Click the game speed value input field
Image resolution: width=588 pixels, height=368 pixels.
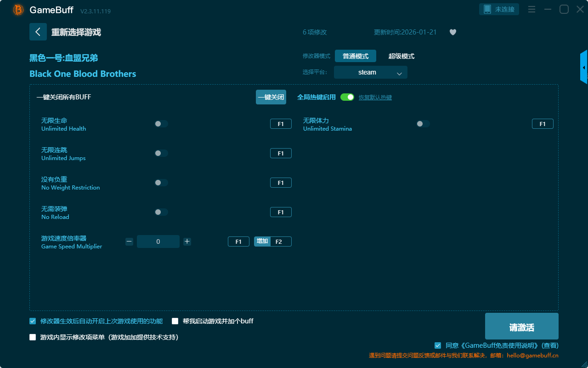(x=158, y=241)
